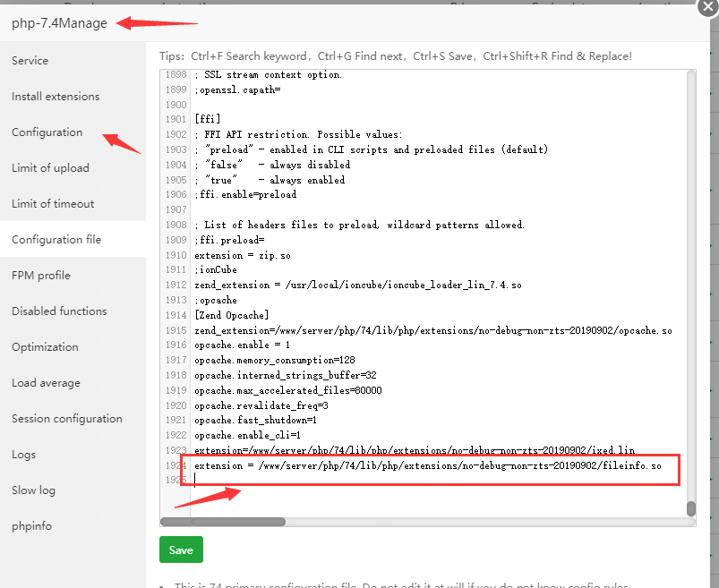Switch to the Configuration tab
The width and height of the screenshot is (719, 588).
tap(47, 132)
